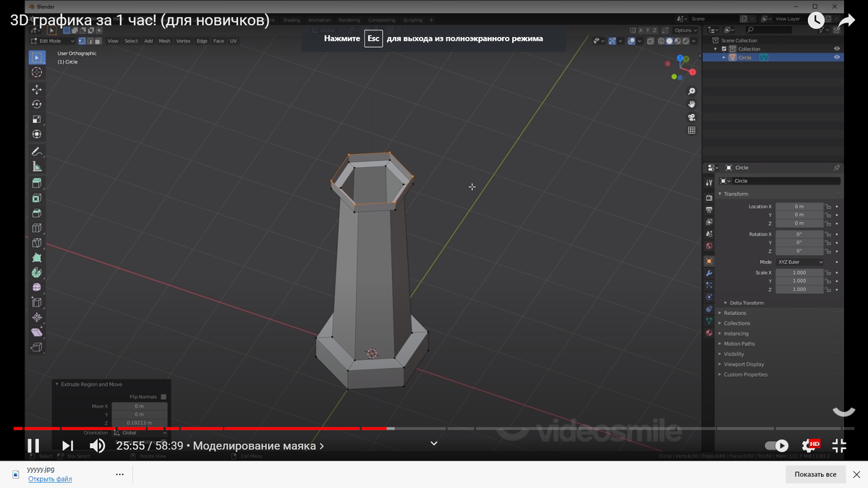Select the Move tool
The height and width of the screenshot is (488, 868).
pos(37,90)
